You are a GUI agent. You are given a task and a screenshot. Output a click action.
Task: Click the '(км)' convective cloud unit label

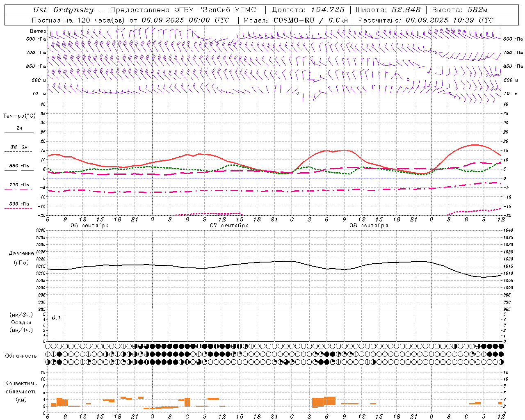[21, 399]
